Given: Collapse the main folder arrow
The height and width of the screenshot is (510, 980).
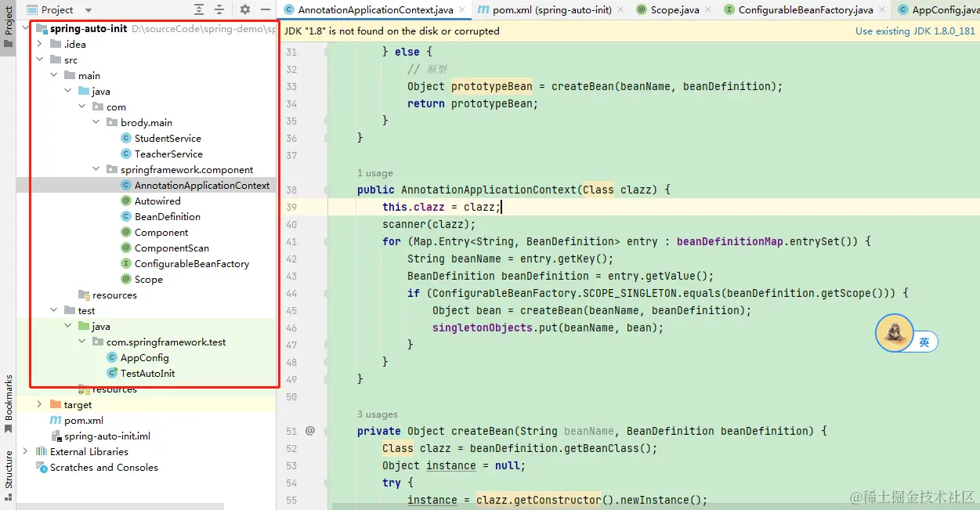Looking at the screenshot, I should tap(53, 76).
